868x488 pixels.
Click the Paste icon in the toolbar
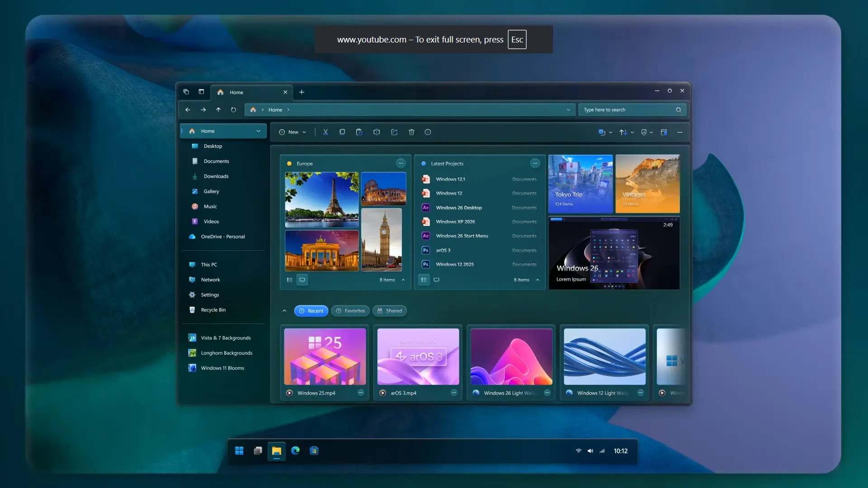(359, 132)
